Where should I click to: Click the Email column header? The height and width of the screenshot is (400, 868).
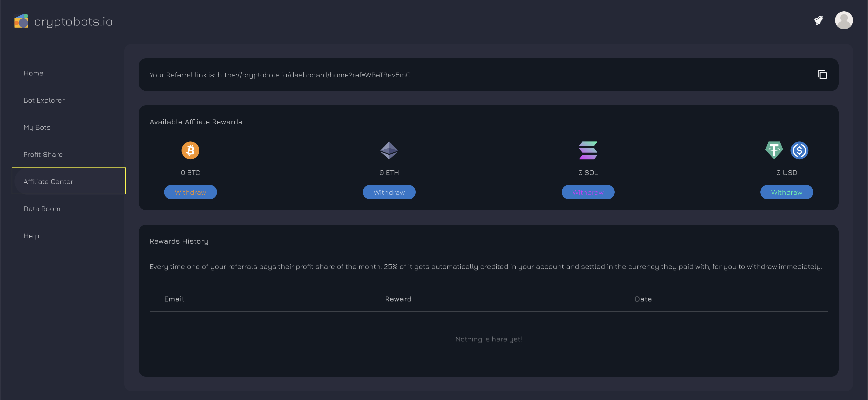(x=174, y=299)
